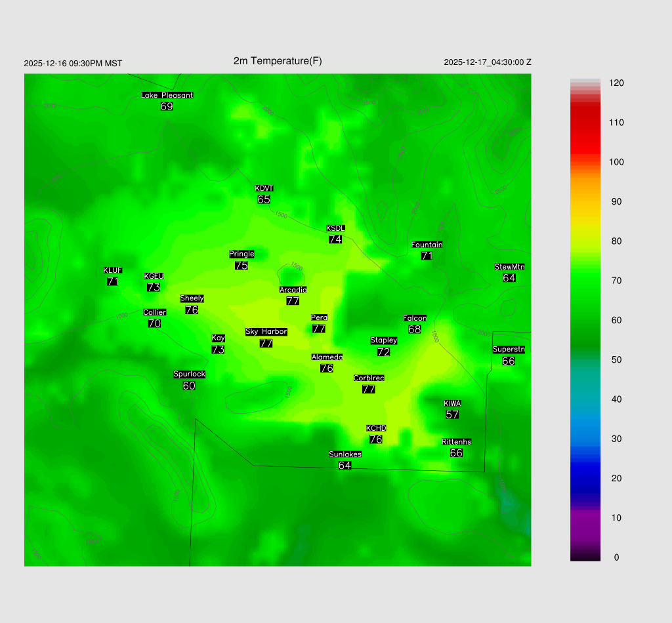Click the 30 tick label on the color scale

point(616,439)
